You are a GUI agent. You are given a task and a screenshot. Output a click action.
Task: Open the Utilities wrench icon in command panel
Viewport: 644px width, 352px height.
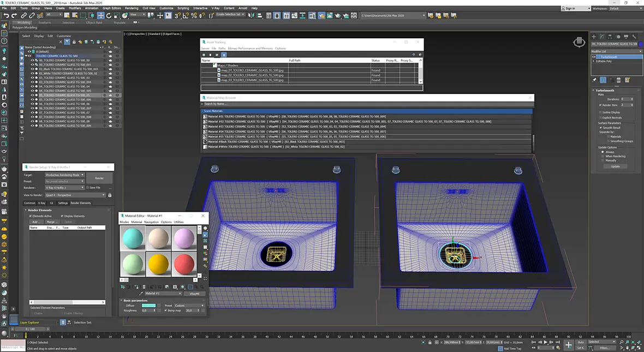coord(634,37)
